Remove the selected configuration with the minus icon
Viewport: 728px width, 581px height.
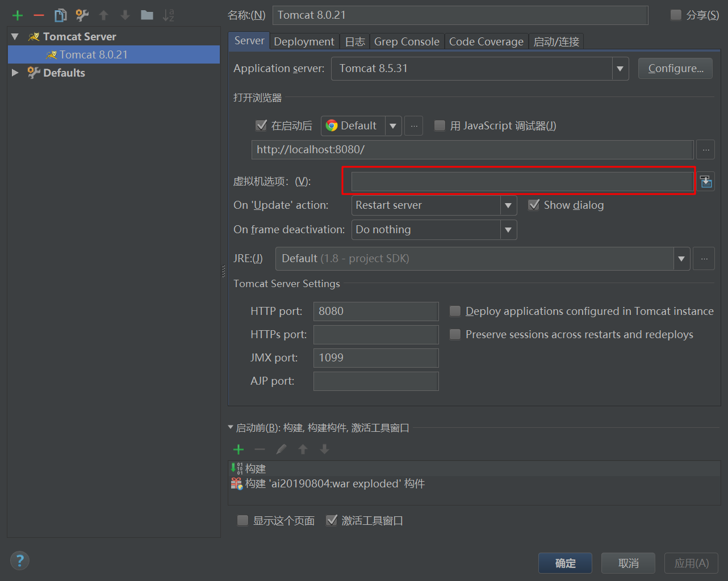coord(39,15)
